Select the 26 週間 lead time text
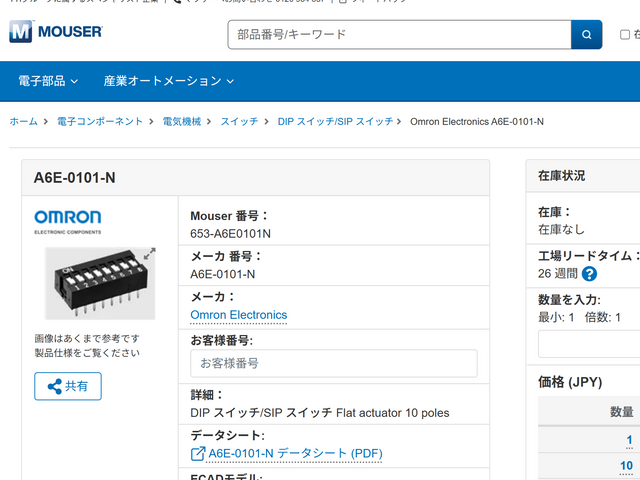 [558, 273]
